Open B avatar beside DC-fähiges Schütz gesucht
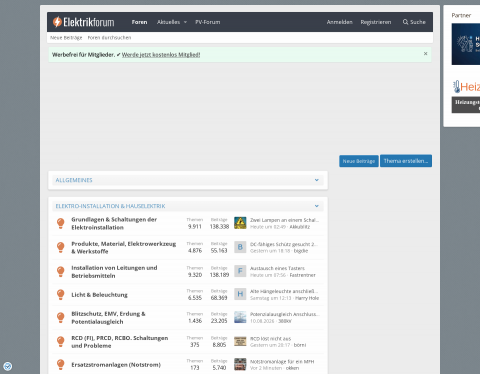Viewport: 480px width, 374px height. point(240,247)
